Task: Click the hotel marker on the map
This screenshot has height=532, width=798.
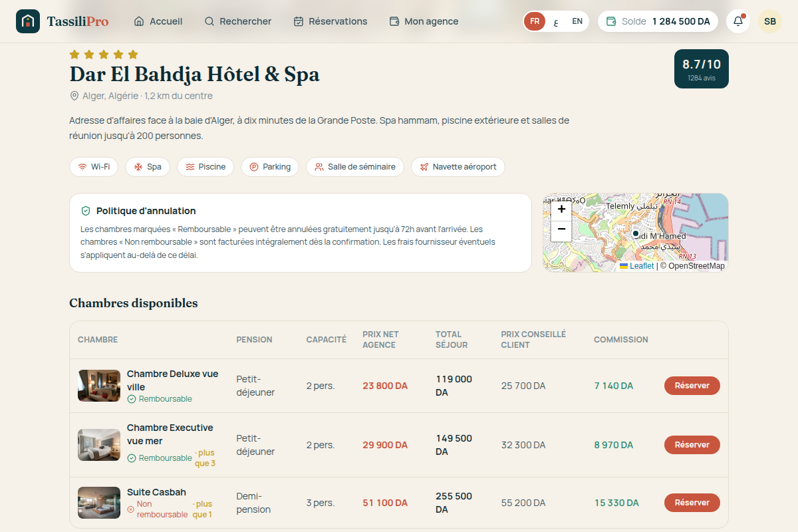Action: click(635, 233)
